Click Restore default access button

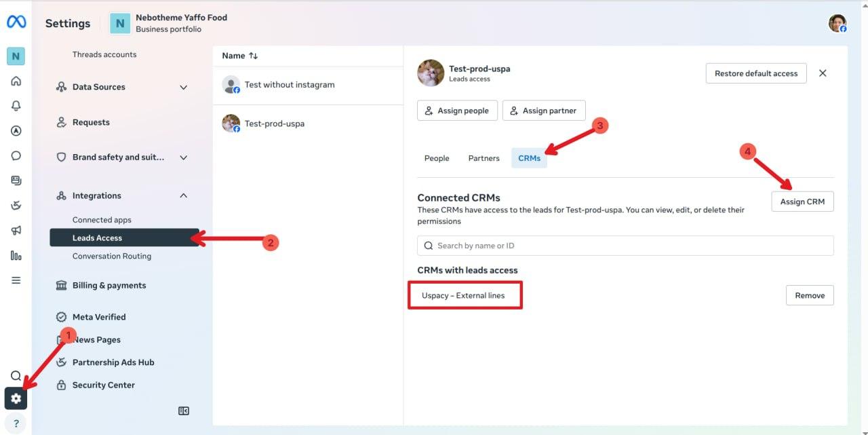(x=756, y=73)
